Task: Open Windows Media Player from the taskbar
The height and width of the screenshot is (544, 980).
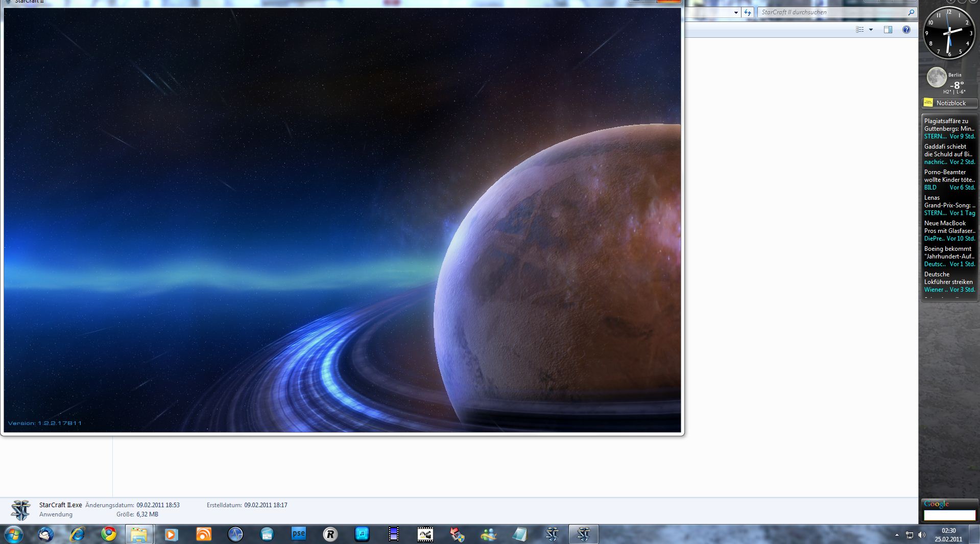Action: coord(171,534)
